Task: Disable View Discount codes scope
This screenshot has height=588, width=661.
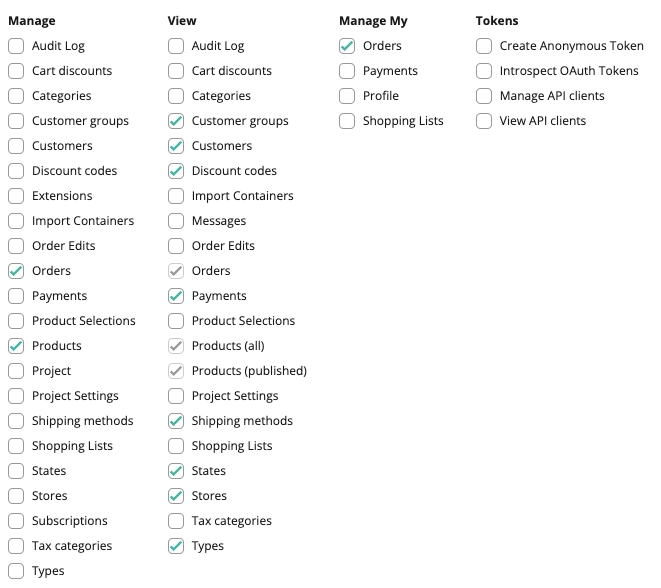Action: tap(176, 171)
